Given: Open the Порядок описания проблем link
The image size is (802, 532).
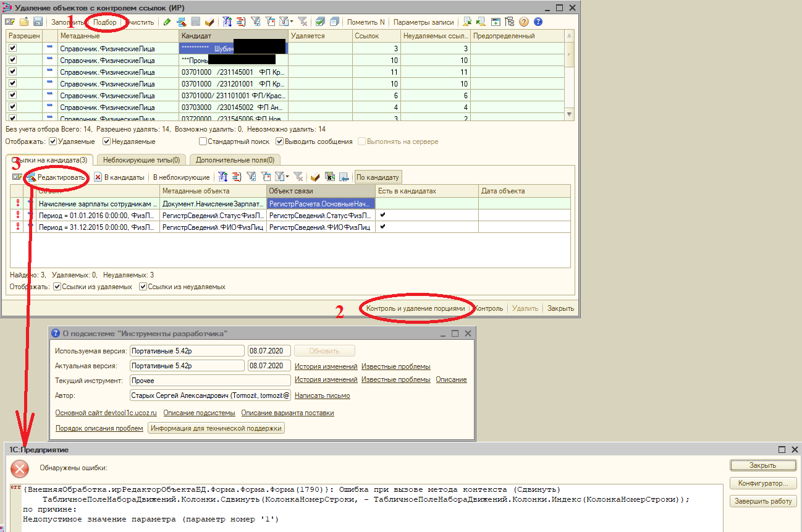Looking at the screenshot, I should [x=99, y=428].
